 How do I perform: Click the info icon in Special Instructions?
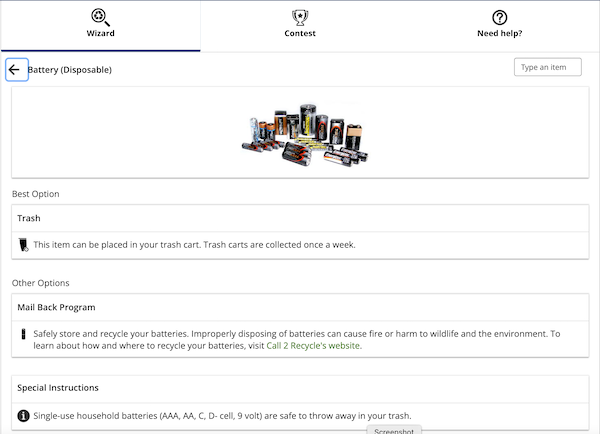pyautogui.click(x=23, y=416)
